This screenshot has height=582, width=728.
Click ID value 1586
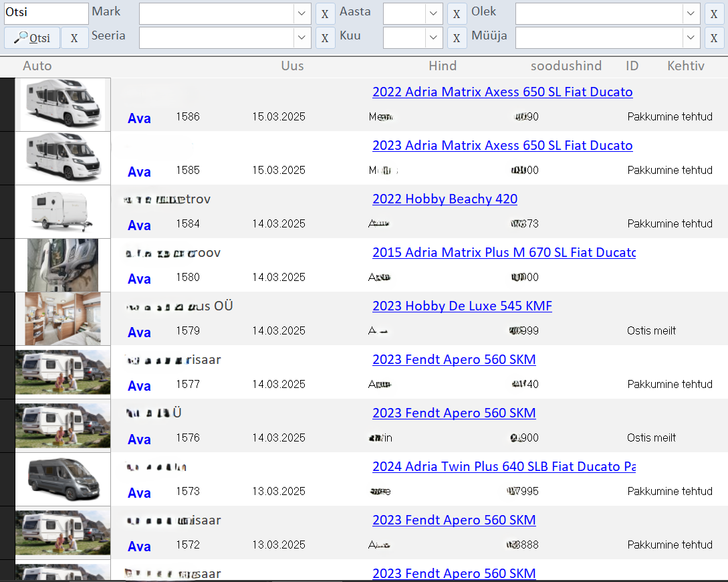pyautogui.click(x=188, y=116)
